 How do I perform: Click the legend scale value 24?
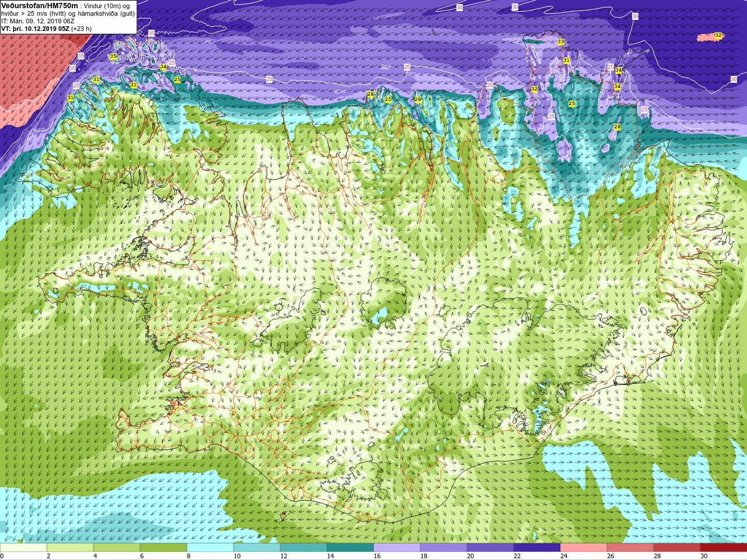coord(564,556)
